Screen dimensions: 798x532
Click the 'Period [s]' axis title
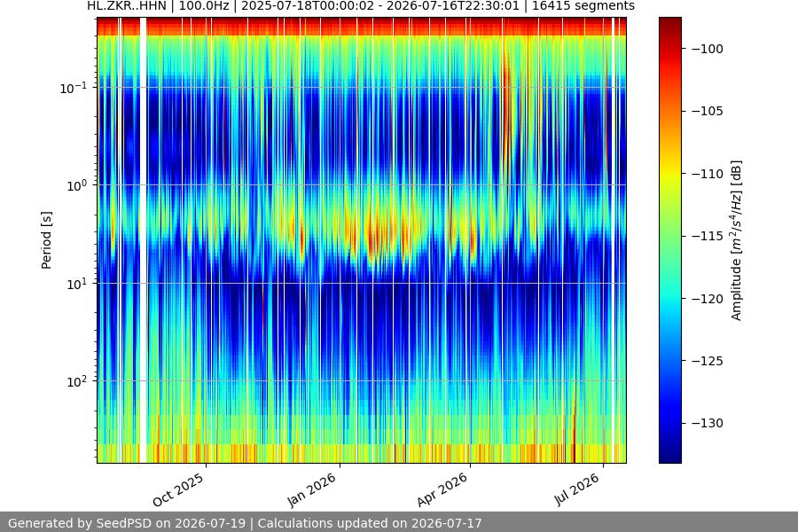46,240
